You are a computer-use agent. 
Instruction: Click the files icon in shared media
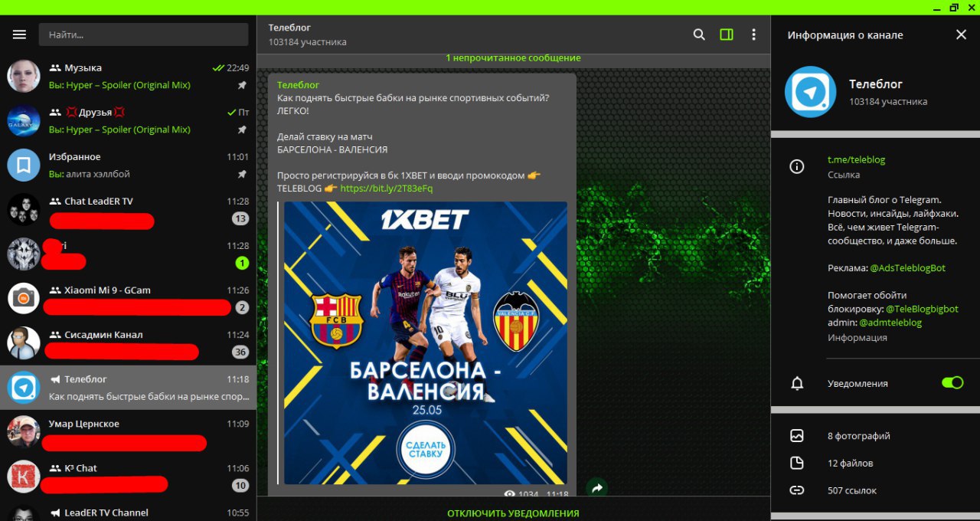point(797,463)
